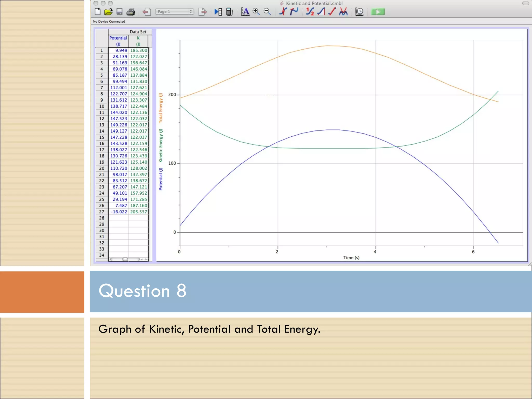Create a new file with the blank page icon
The height and width of the screenshot is (399, 532).
pyautogui.click(x=98, y=12)
